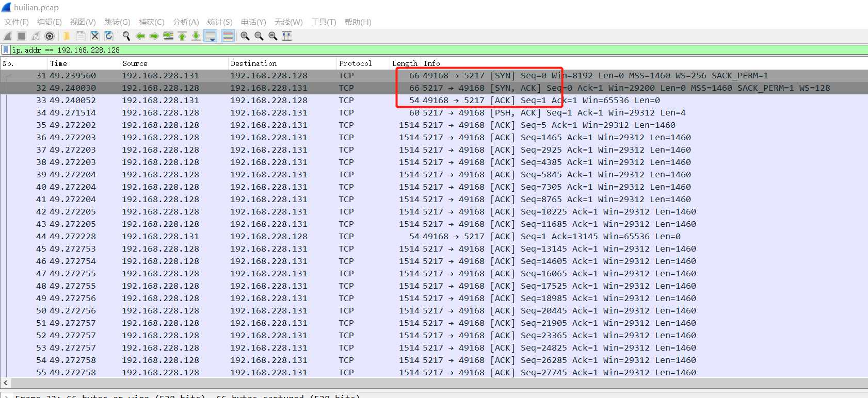Select packet 53 Seq=24825 row
The height and width of the screenshot is (398, 868).
pos(434,348)
